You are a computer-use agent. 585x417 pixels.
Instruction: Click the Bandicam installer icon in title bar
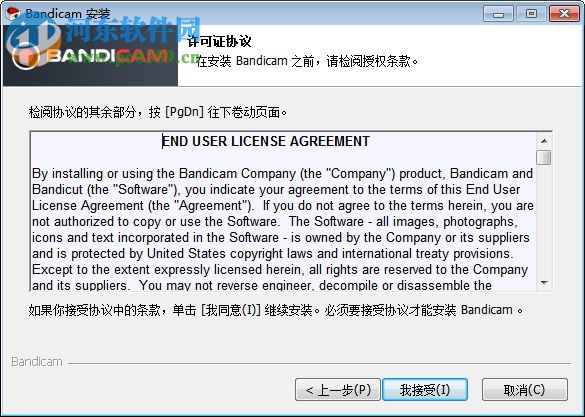click(x=13, y=13)
